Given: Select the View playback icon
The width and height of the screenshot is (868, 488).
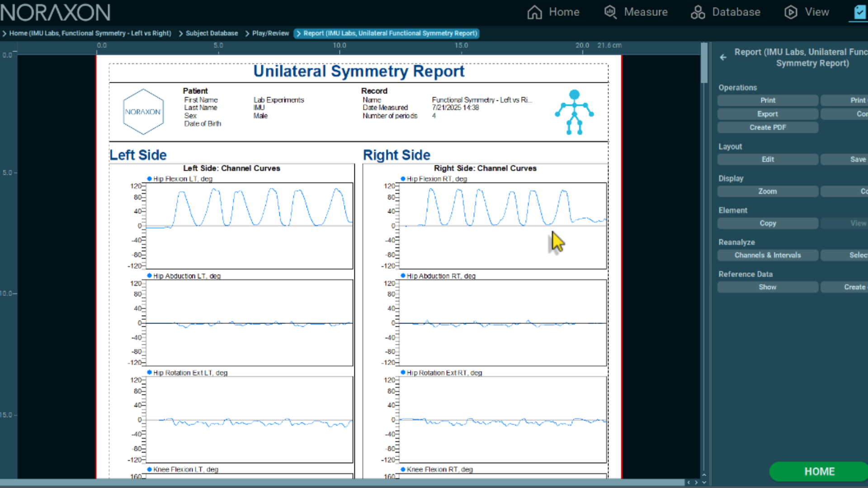Looking at the screenshot, I should 790,12.
